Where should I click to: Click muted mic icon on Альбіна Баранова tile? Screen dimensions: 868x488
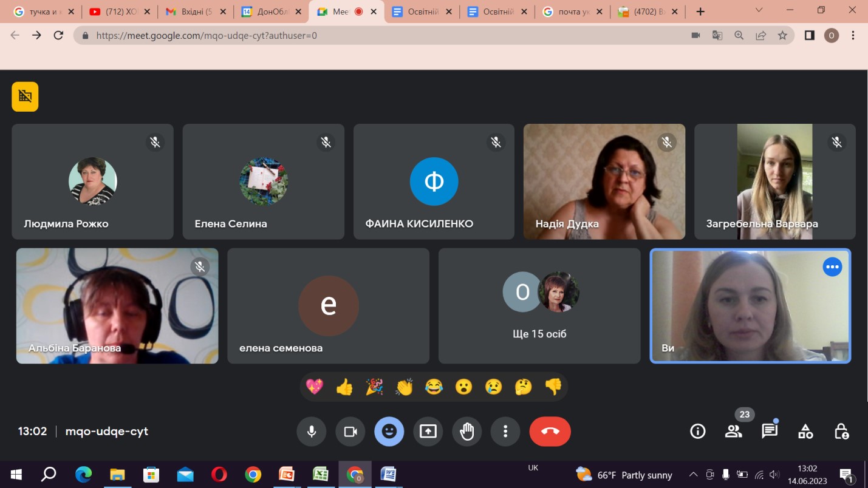coord(200,266)
